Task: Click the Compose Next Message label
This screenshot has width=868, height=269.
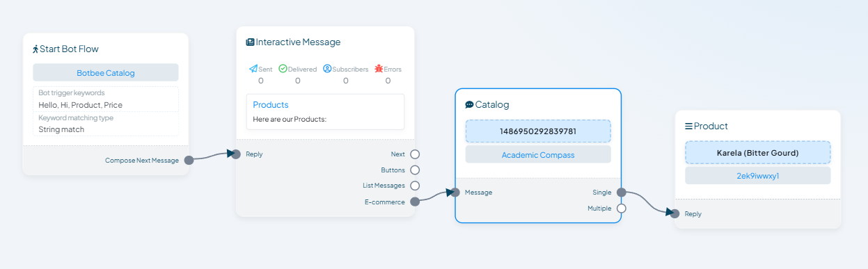Action: tap(142, 161)
